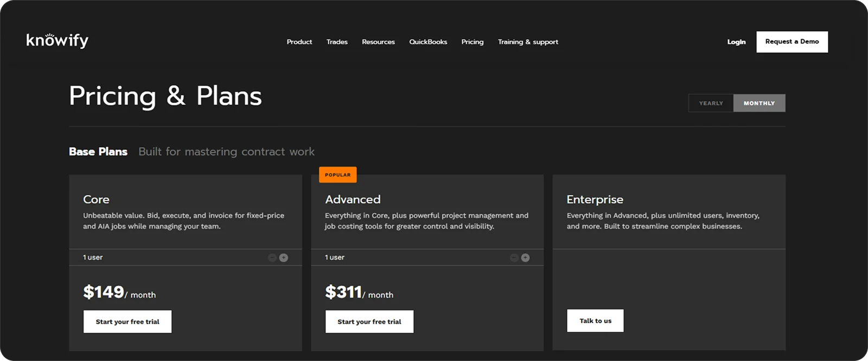
Task: Select the Enterprise plan title
Action: point(595,199)
